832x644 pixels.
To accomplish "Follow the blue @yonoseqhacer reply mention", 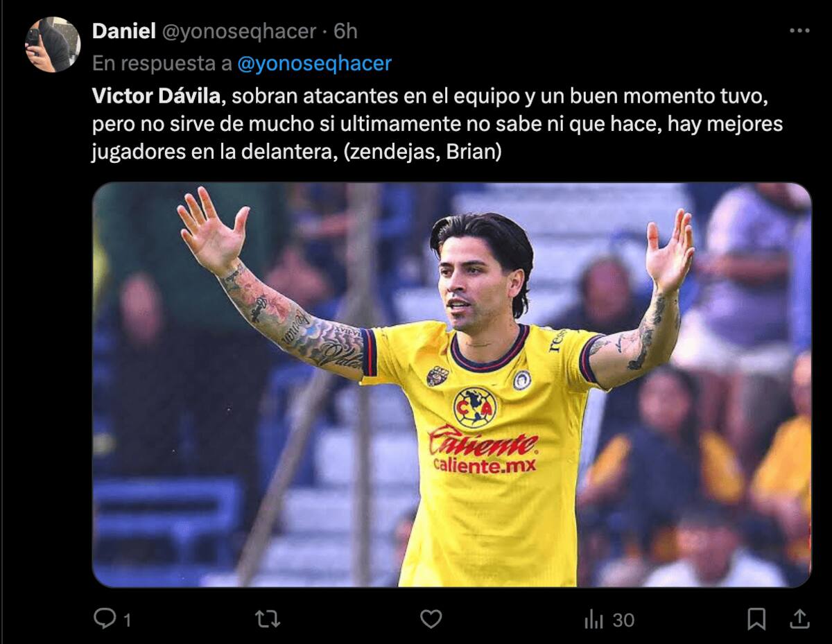I will coord(314,64).
